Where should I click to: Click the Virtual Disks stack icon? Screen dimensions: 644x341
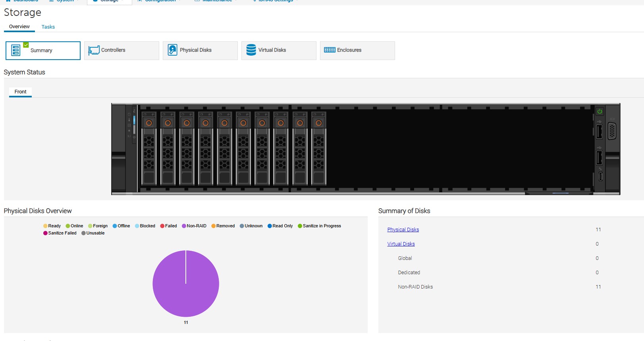tap(251, 50)
